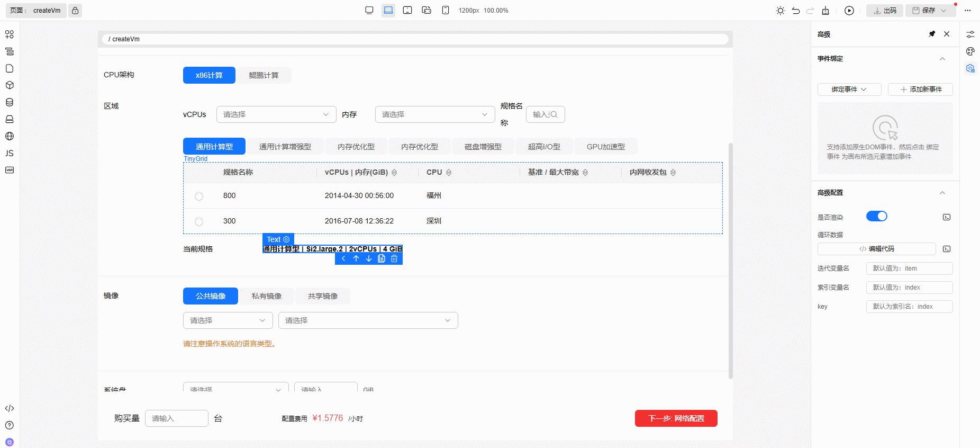
Task: Switch to private image tab
Action: pyautogui.click(x=267, y=296)
